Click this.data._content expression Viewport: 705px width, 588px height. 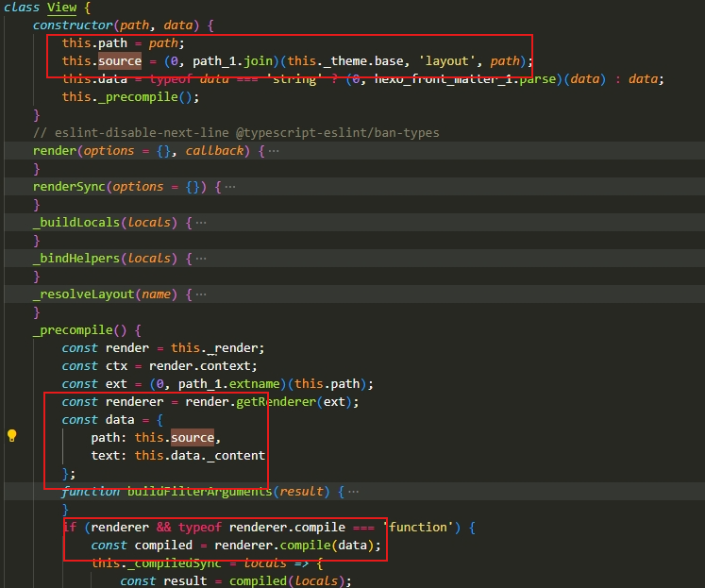tap(200, 456)
